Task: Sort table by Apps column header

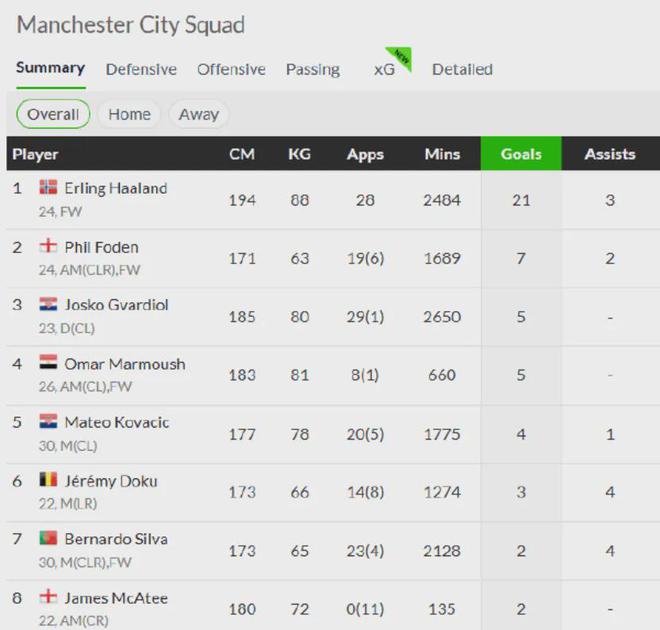Action: (x=365, y=154)
